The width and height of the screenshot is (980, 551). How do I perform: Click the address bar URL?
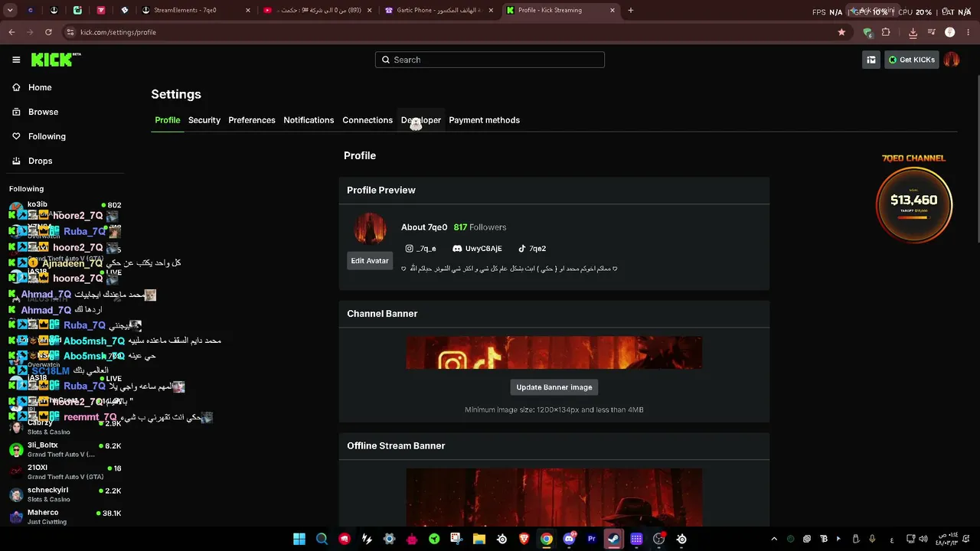pyautogui.click(x=118, y=32)
